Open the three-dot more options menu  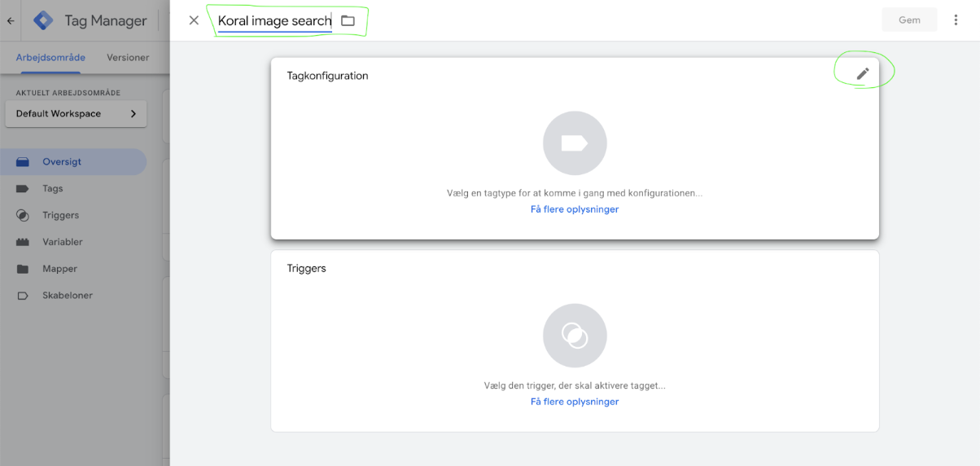pyautogui.click(x=956, y=20)
